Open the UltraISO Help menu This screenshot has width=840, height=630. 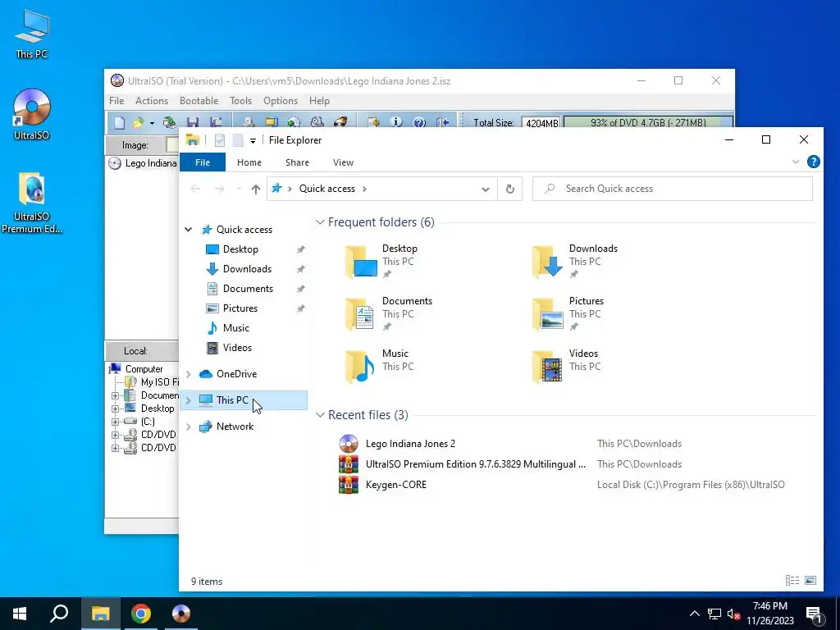(x=319, y=101)
